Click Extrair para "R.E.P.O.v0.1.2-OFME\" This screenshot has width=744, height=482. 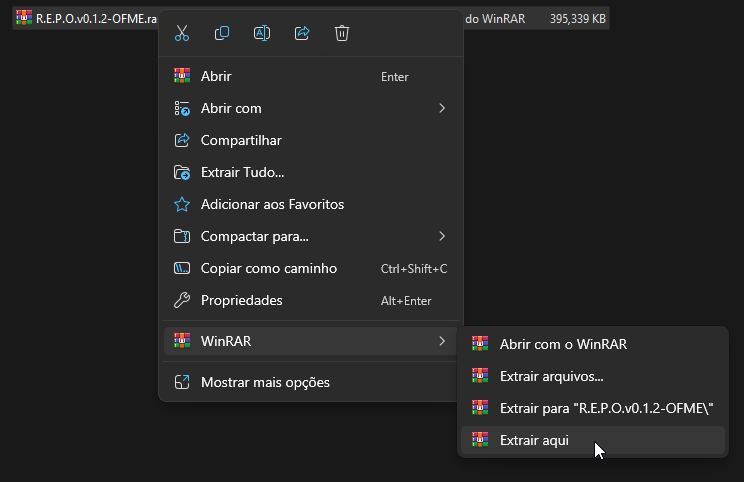pyautogui.click(x=593, y=408)
